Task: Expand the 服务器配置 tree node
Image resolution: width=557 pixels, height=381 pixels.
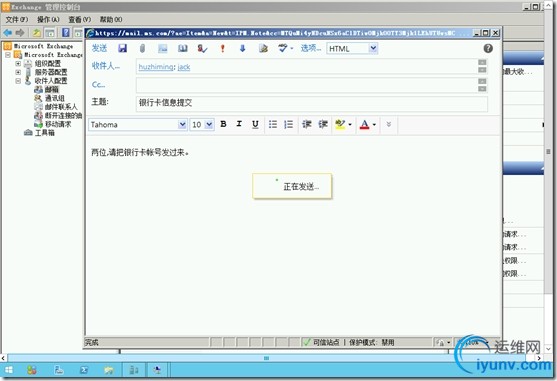Action: pyautogui.click(x=18, y=72)
